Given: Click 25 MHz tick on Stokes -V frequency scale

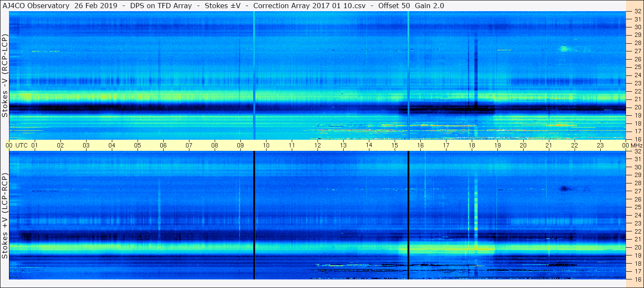Looking at the screenshot, I should click(x=637, y=67).
